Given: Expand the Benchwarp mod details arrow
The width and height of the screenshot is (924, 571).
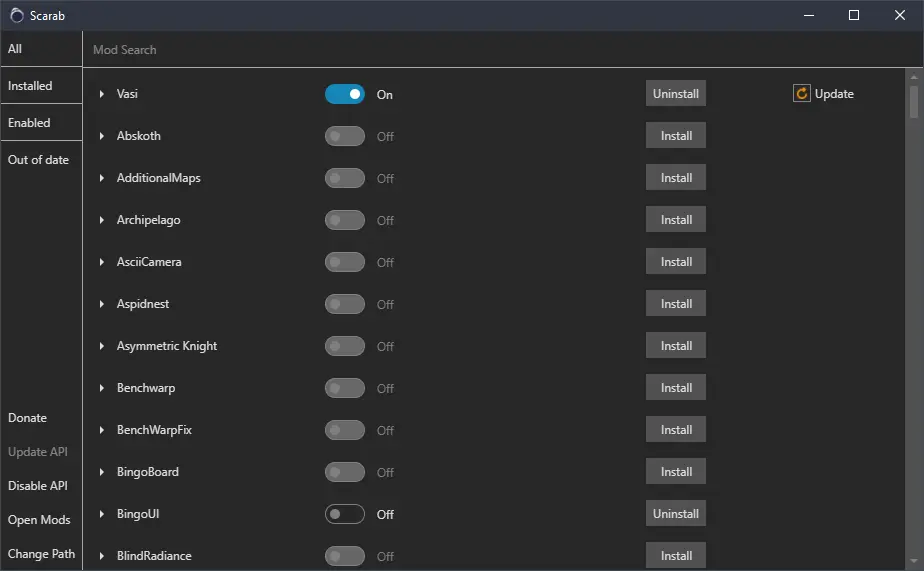Looking at the screenshot, I should point(102,388).
